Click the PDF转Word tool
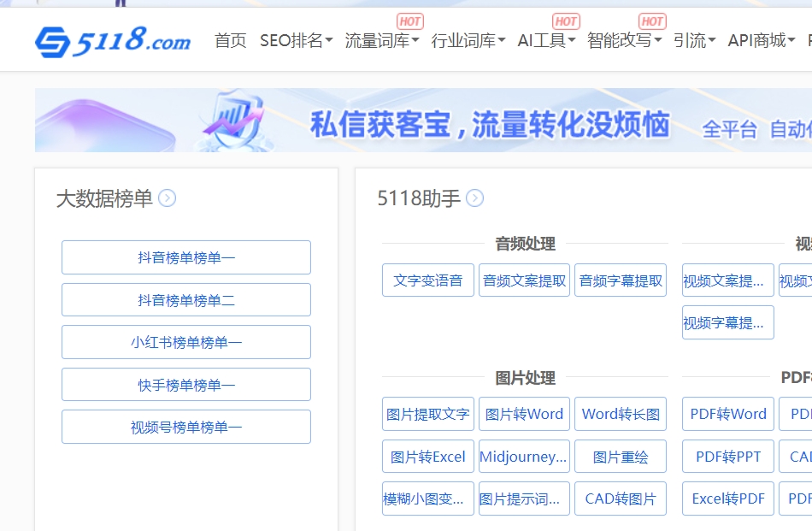812x531 pixels. click(x=727, y=414)
